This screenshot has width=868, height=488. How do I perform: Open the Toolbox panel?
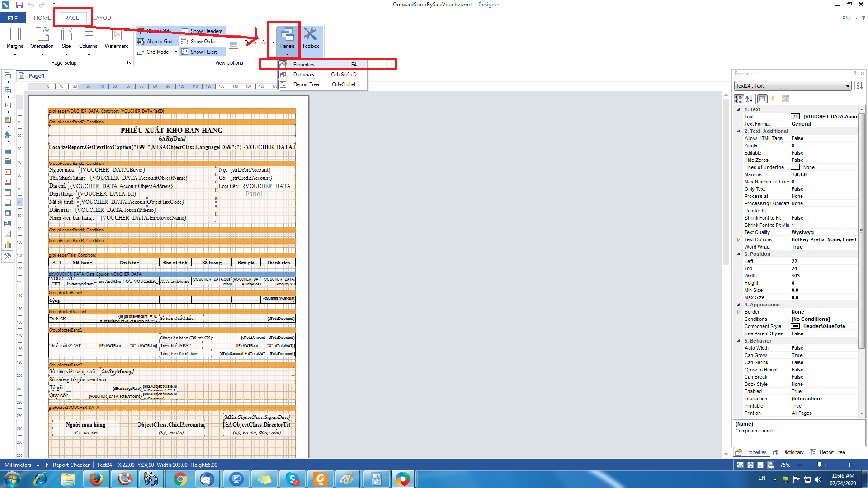pyautogui.click(x=310, y=38)
